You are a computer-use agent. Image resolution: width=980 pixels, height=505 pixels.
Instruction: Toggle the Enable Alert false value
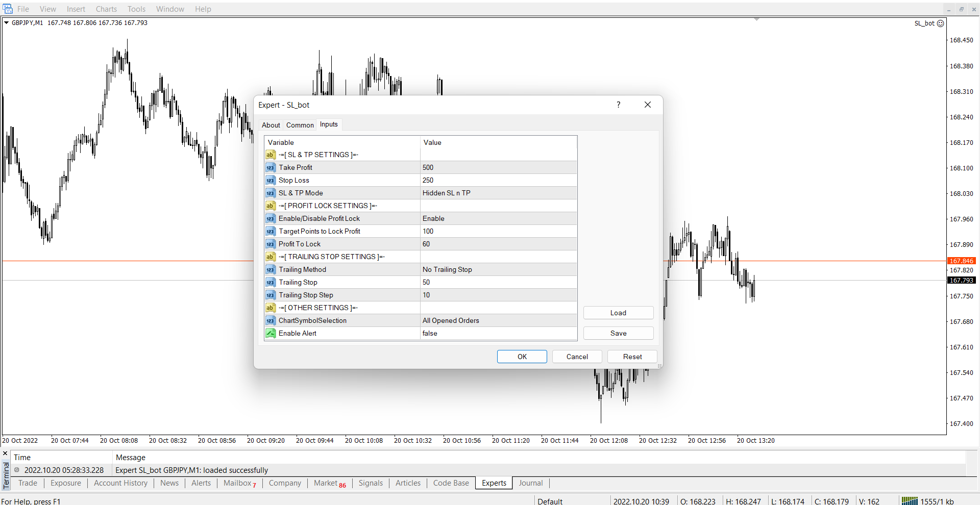point(498,333)
